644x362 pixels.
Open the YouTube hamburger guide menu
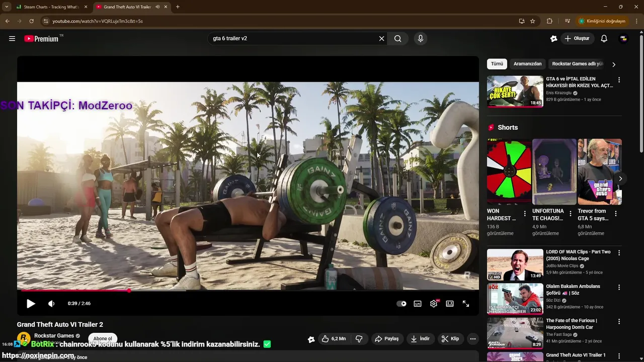[x=12, y=39]
